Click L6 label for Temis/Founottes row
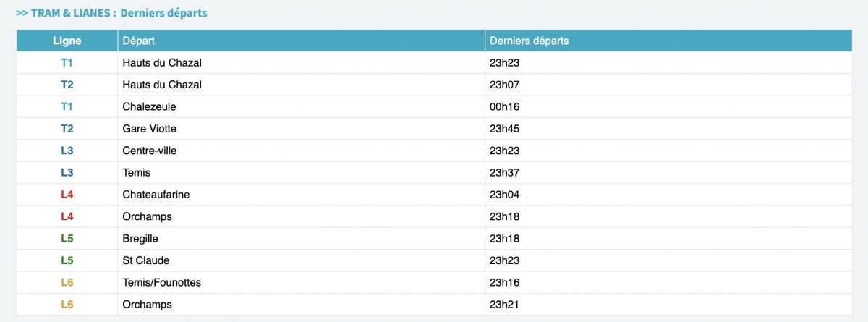 67,282
